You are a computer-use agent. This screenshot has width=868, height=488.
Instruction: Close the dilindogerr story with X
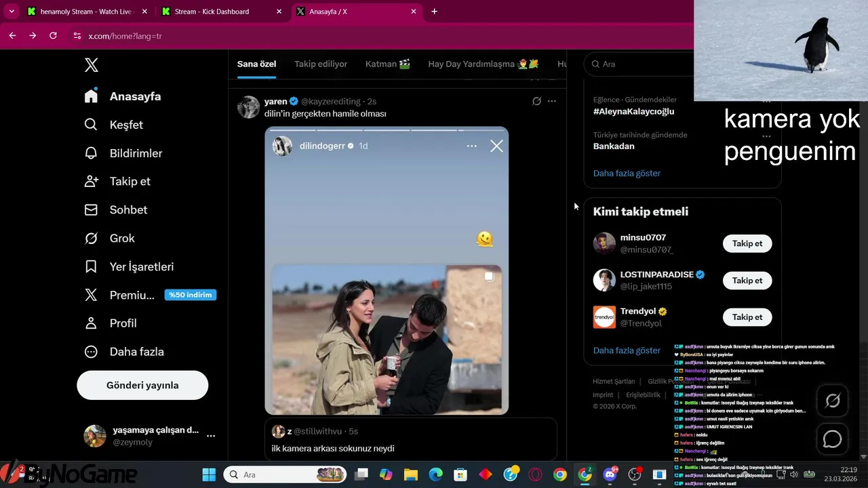496,146
